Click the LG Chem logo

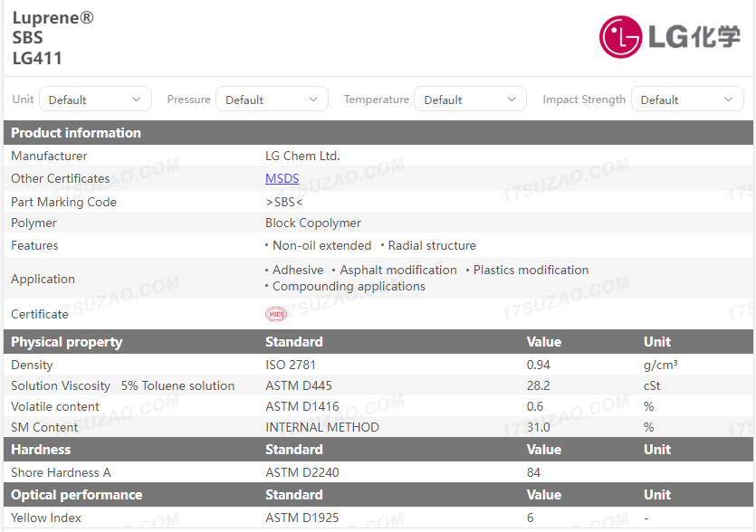669,36
